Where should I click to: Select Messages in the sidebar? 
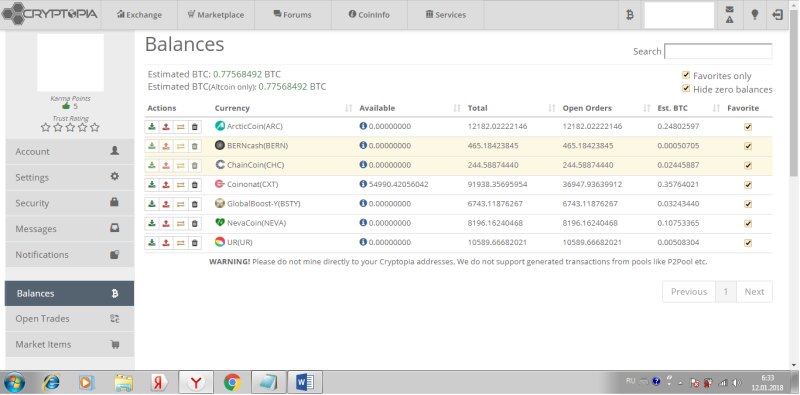click(69, 229)
